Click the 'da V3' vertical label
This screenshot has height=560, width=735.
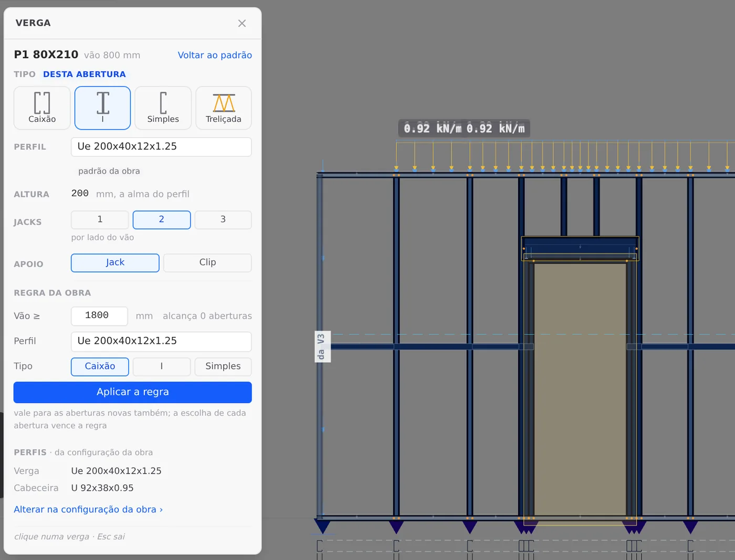tap(321, 347)
